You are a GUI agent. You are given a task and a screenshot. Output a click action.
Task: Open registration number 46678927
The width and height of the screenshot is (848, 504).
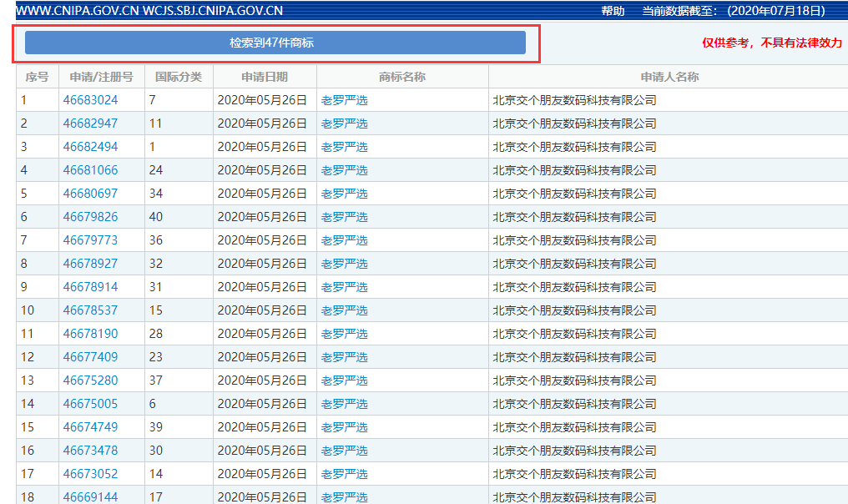pos(90,264)
